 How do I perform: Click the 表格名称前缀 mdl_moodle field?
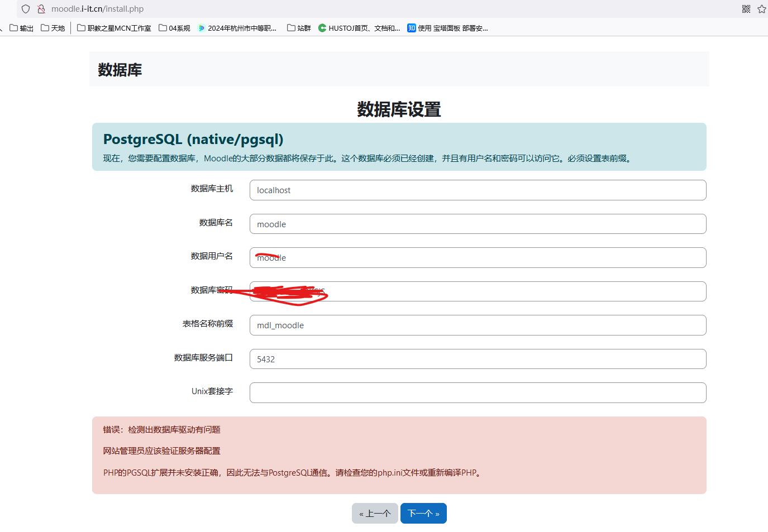[x=478, y=325]
